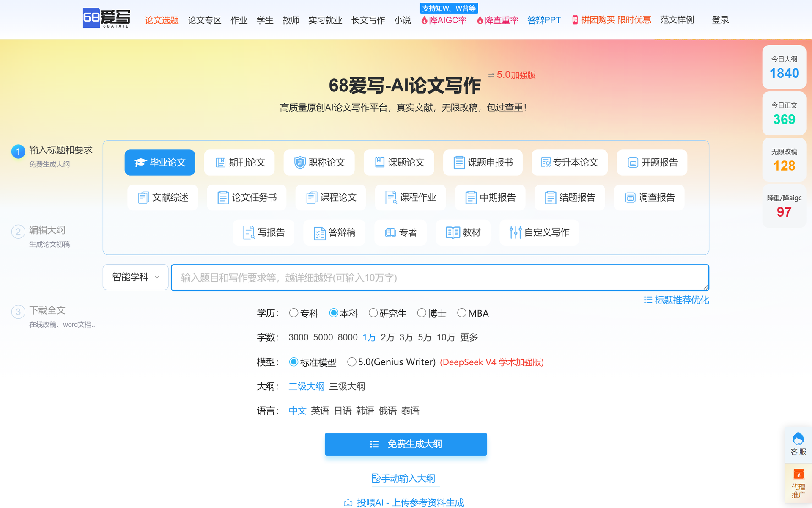Choose the 5.0(Genius Writer) model radio
812x508 pixels.
pyautogui.click(x=351, y=362)
